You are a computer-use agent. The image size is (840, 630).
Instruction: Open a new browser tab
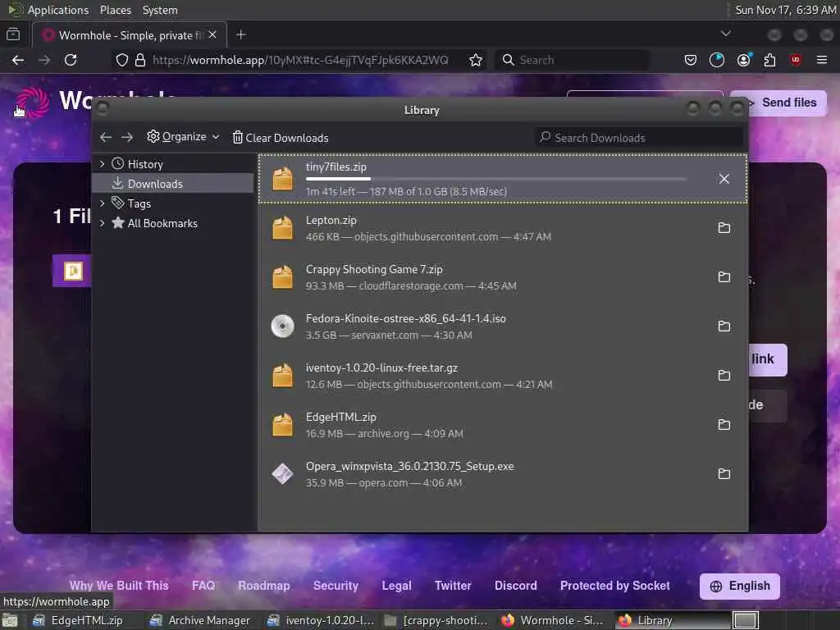[x=241, y=34]
